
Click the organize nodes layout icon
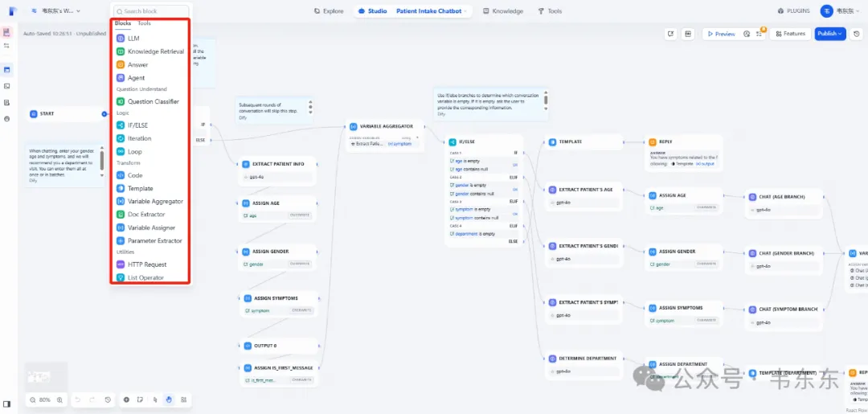184,400
